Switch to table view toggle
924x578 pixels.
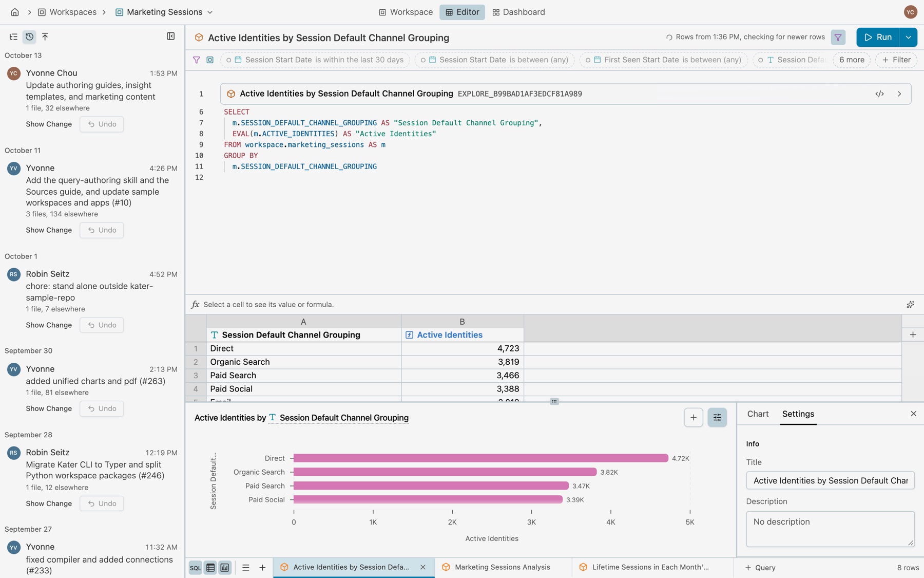pyautogui.click(x=210, y=567)
